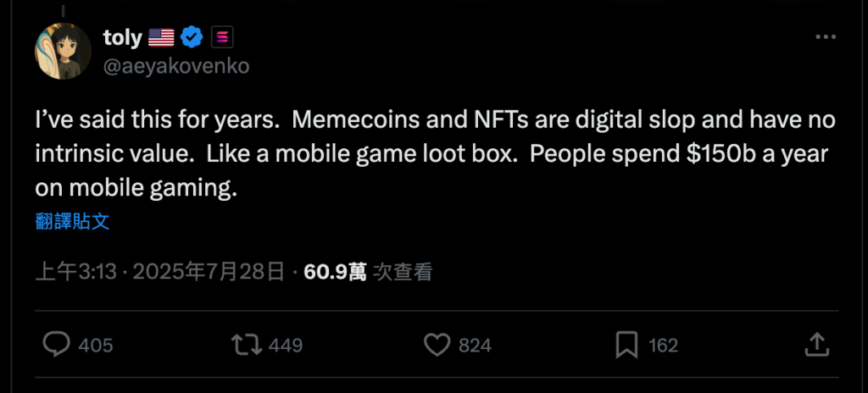The width and height of the screenshot is (868, 393).
Task: View the 60.9萬 次查看 view count
Action: (368, 272)
